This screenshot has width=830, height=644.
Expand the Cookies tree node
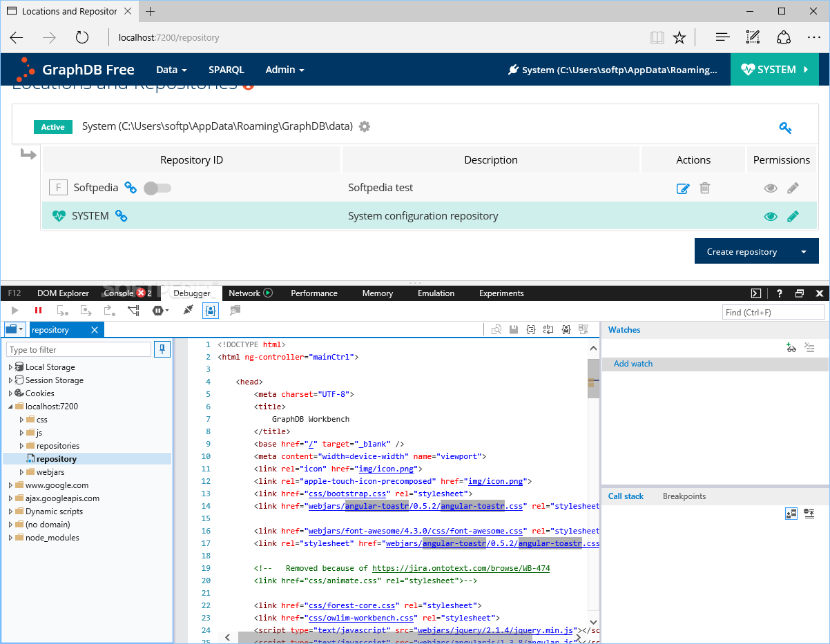click(10, 393)
